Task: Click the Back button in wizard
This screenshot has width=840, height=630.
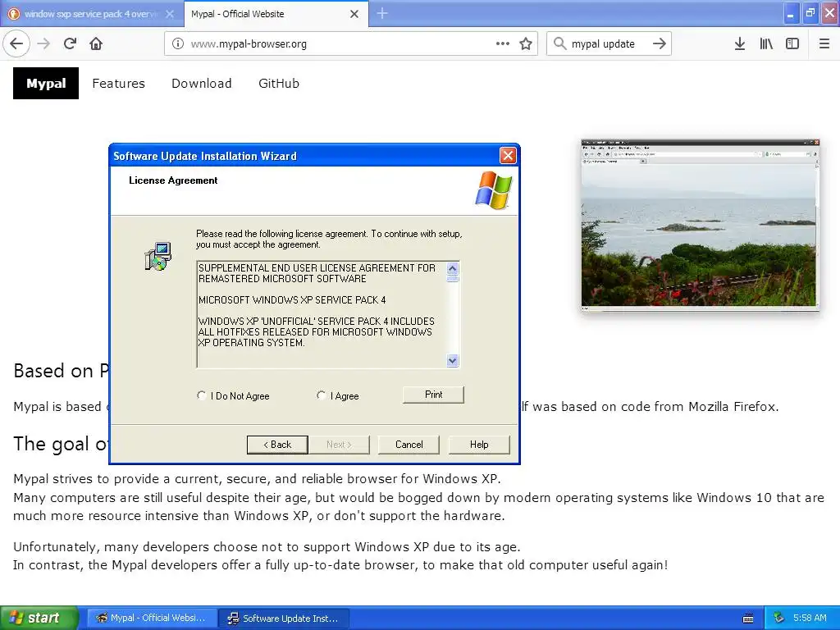Action: pos(277,445)
